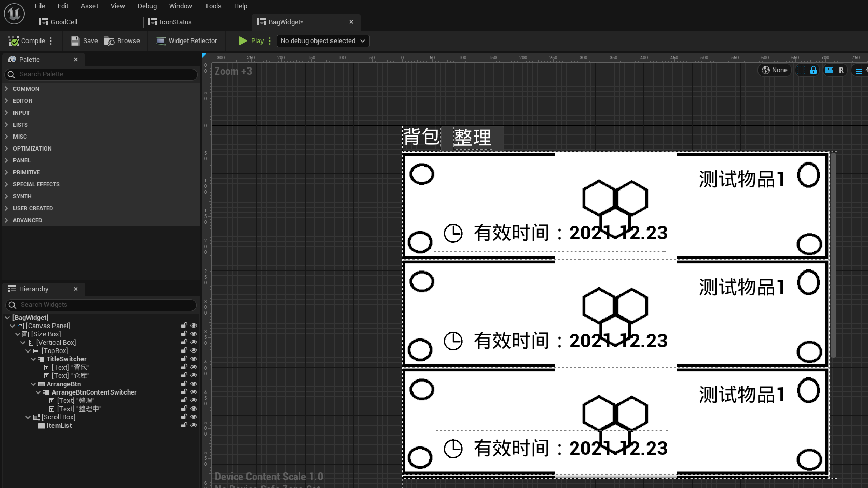Toggle the blue lock icon in viewport toolbar
Image resolution: width=868 pixels, height=488 pixels.
(x=814, y=70)
